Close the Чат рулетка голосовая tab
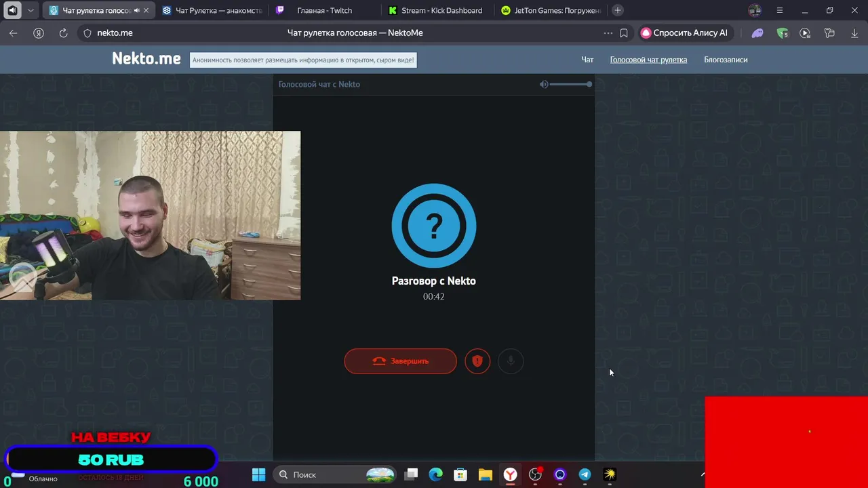This screenshot has height=488, width=868. click(147, 10)
